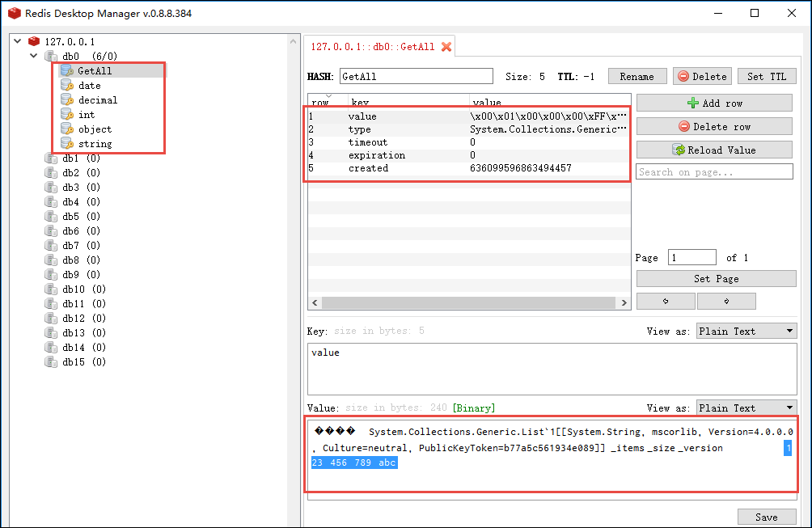
Task: Click the Search on page field
Action: [714, 172]
